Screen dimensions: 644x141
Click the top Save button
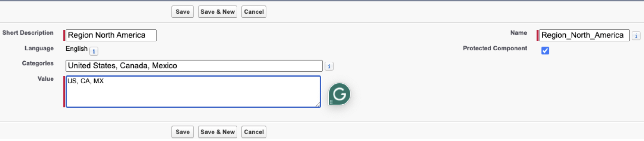182,12
